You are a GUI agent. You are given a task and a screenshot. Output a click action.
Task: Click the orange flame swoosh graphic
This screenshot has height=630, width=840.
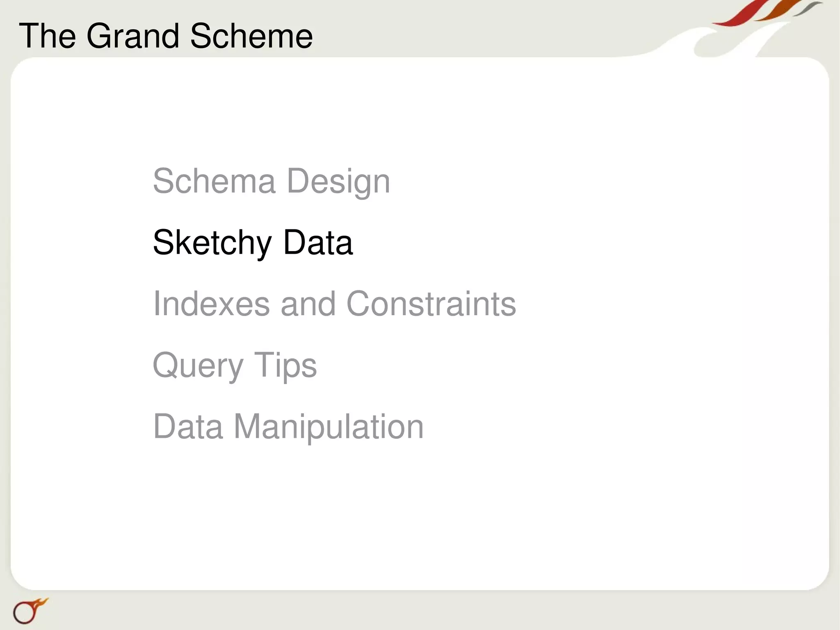(x=778, y=11)
